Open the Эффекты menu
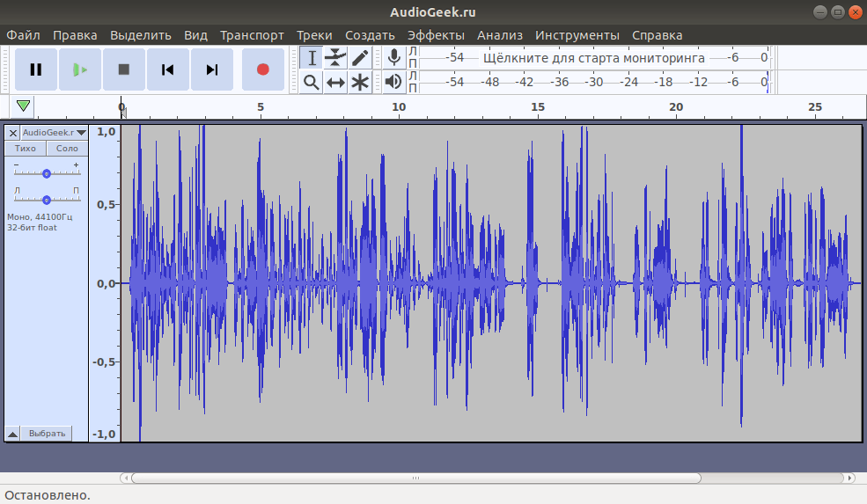Image resolution: width=867 pixels, height=504 pixels. [436, 35]
